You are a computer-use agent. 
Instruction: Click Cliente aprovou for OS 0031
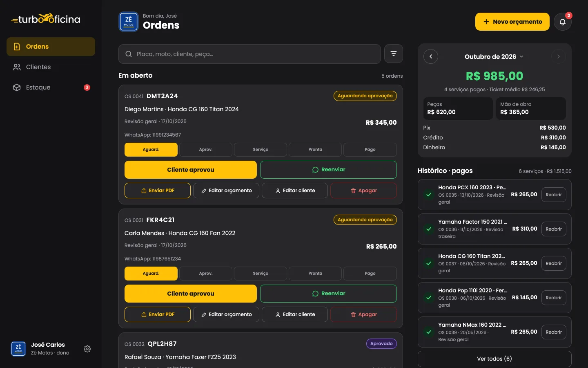point(191,294)
